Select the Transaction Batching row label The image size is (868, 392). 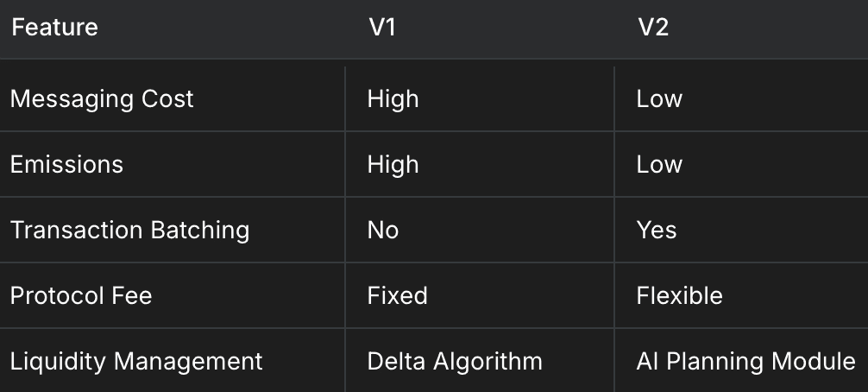[129, 231]
